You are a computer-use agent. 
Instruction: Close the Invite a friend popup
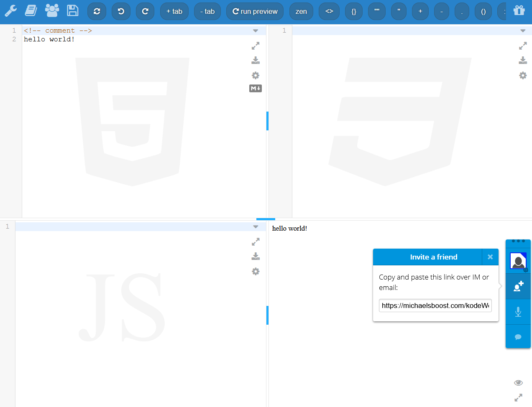click(x=490, y=257)
